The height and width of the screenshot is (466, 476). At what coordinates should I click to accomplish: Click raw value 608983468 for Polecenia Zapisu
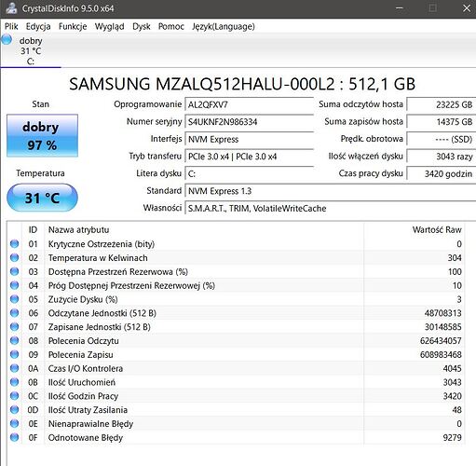[x=441, y=354]
